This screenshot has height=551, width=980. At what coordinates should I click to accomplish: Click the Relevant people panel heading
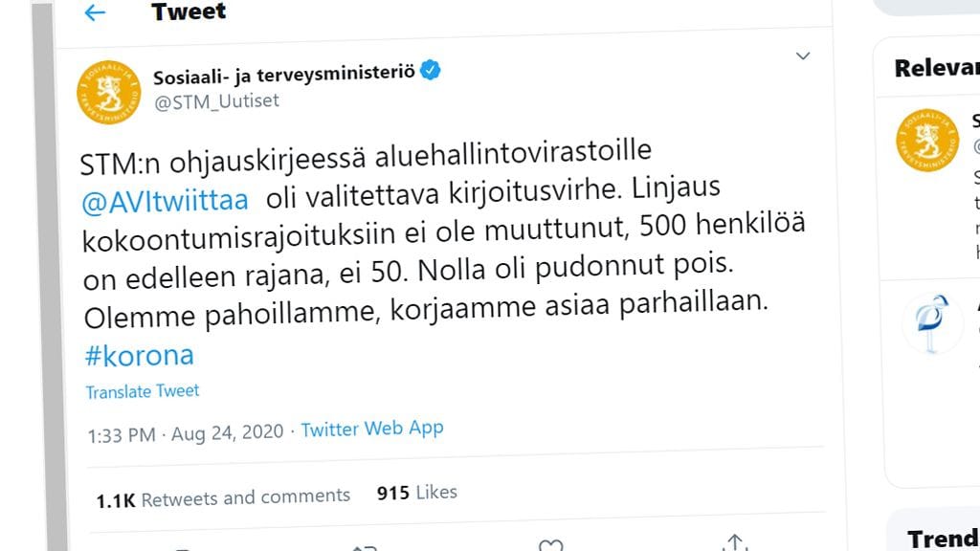click(x=936, y=68)
